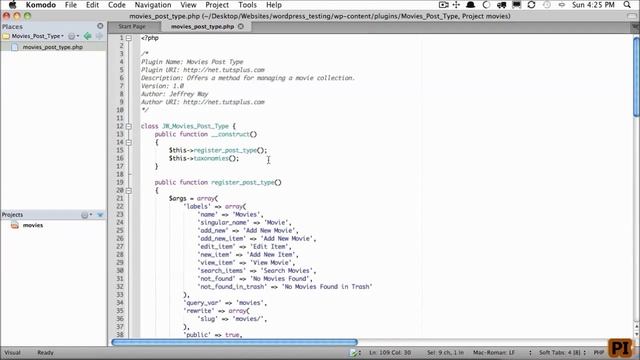Click the four-arrow move icon in menu bar
Viewport: 640px width, 360px height.
tap(456, 5)
